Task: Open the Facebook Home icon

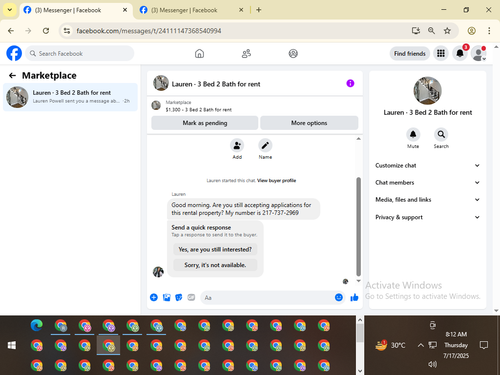Action: click(x=199, y=54)
